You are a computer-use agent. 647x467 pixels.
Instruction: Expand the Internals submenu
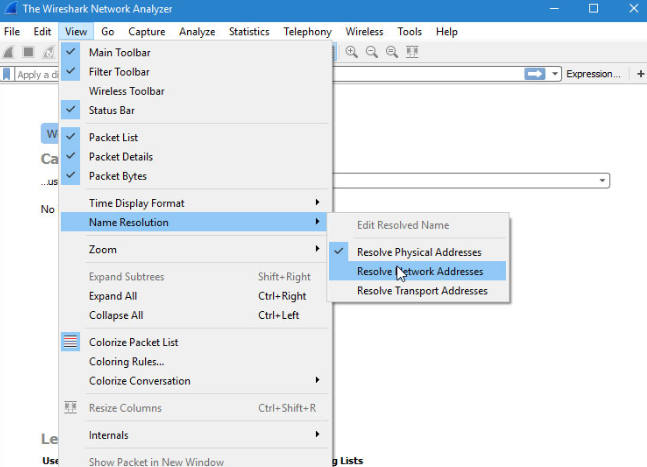(x=196, y=435)
